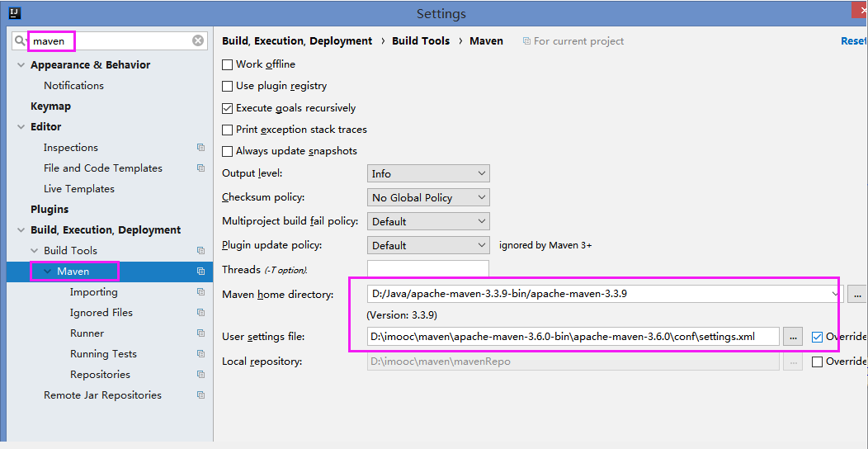Open the Plugin update policy dropdown
The width and height of the screenshot is (868, 449).
coord(428,245)
